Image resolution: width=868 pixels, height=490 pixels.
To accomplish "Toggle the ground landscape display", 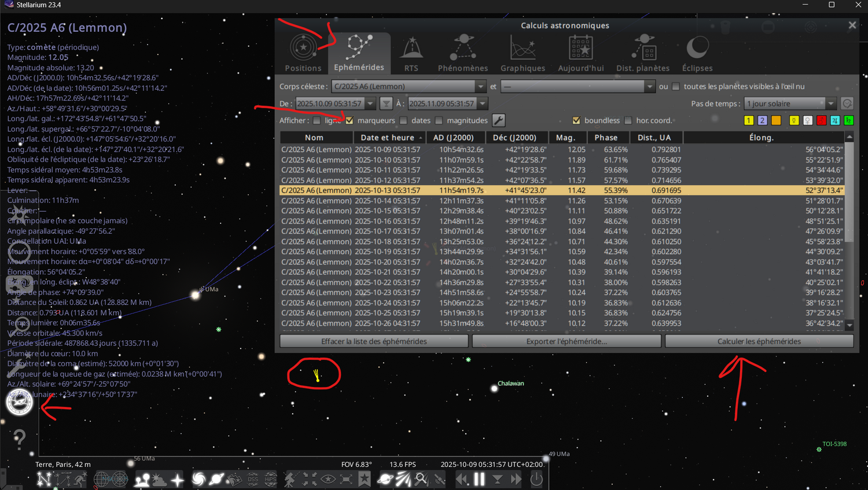I will click(x=142, y=479).
